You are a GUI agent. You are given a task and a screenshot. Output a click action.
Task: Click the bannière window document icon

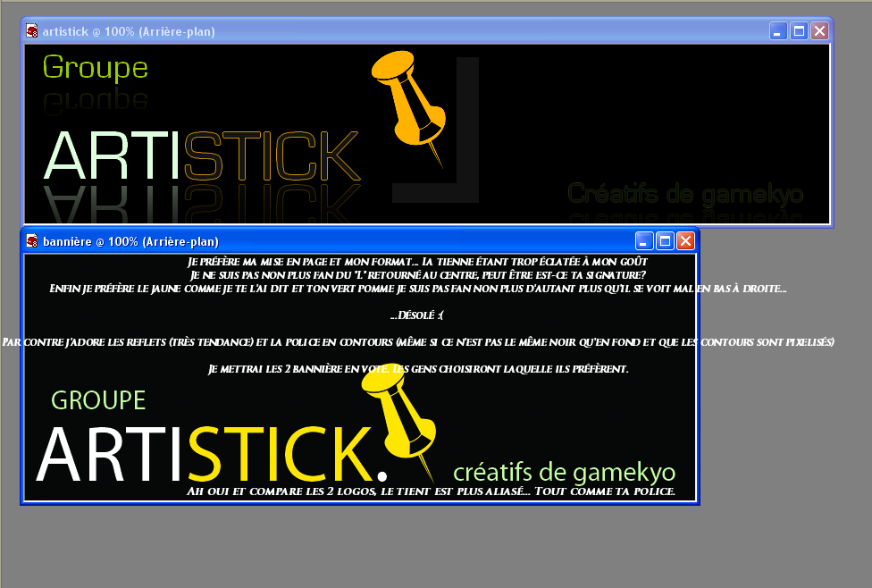(32, 241)
